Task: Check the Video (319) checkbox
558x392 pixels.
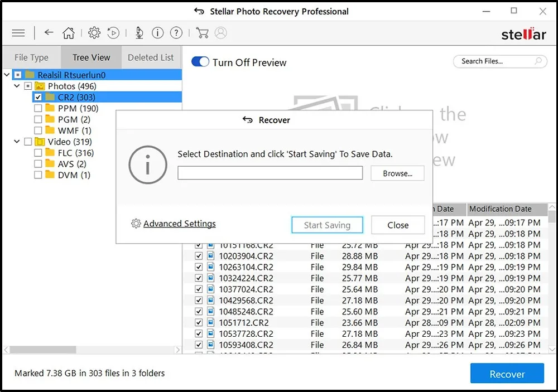Action: click(28, 142)
